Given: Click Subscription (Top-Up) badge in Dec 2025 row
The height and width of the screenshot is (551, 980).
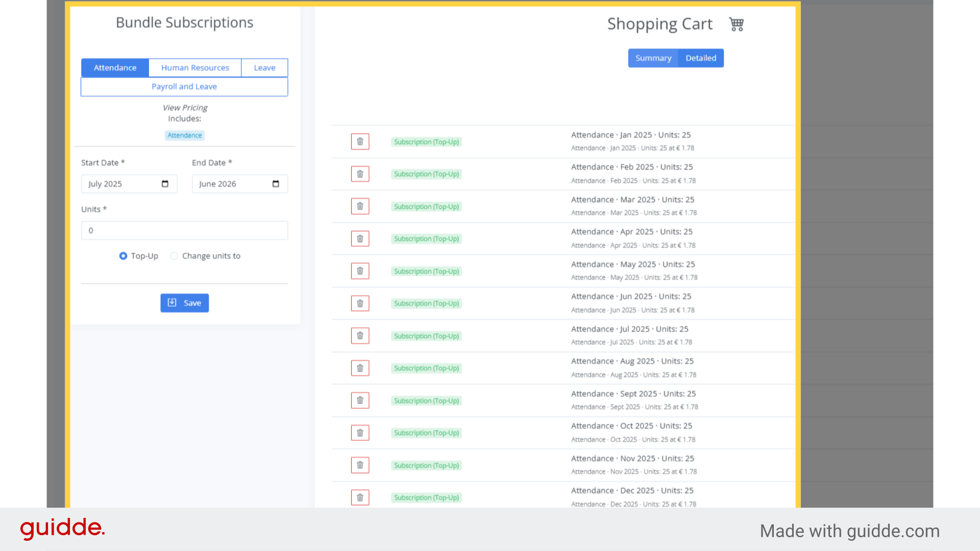Looking at the screenshot, I should click(426, 497).
